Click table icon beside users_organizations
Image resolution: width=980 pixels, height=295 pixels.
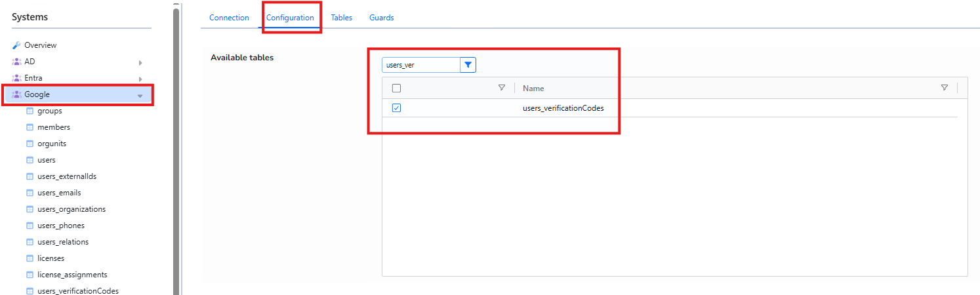30,209
